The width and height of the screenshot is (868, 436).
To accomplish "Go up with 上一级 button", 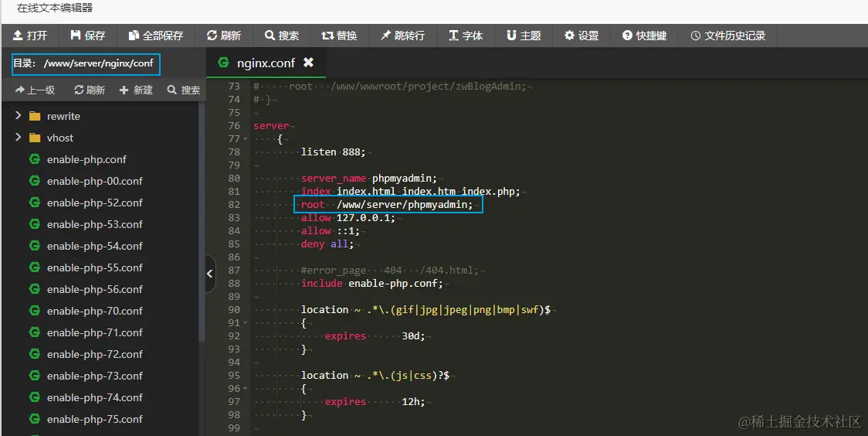I will pos(35,90).
